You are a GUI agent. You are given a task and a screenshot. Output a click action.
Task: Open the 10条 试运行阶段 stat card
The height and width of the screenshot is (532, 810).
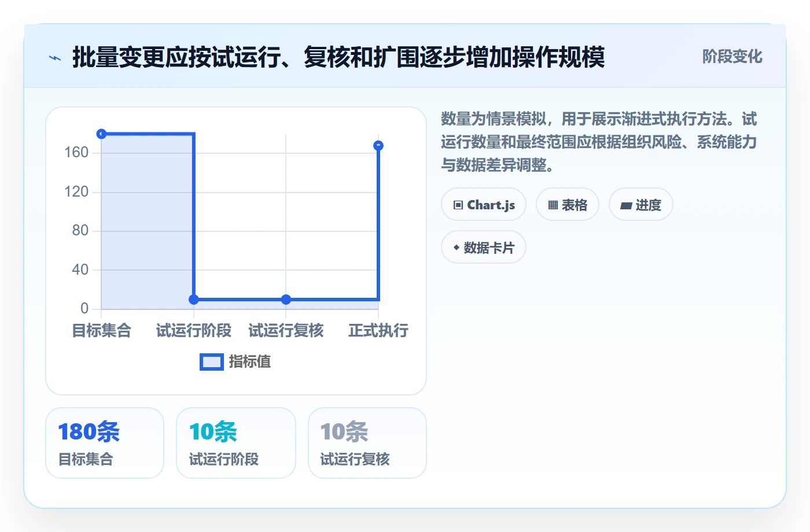pos(236,443)
